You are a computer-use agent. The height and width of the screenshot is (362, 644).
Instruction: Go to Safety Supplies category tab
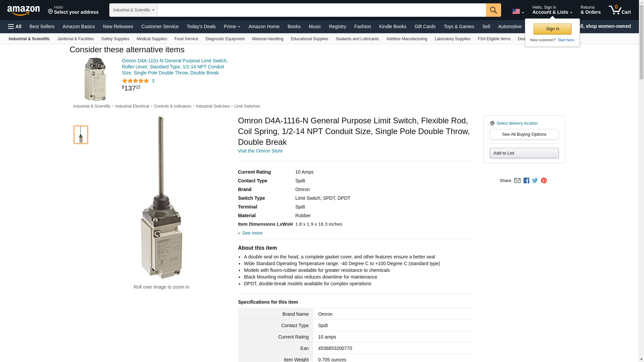(x=115, y=39)
